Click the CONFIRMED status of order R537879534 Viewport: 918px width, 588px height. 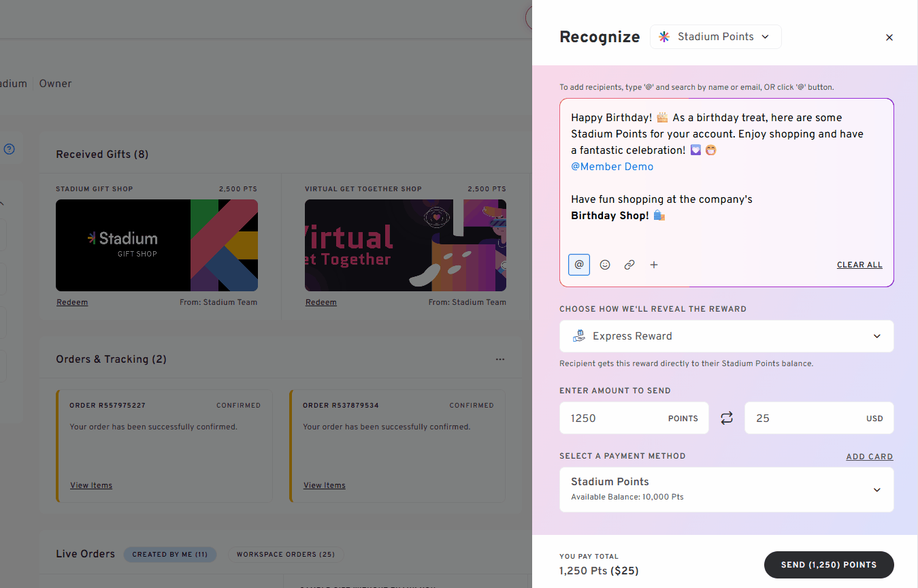472,406
